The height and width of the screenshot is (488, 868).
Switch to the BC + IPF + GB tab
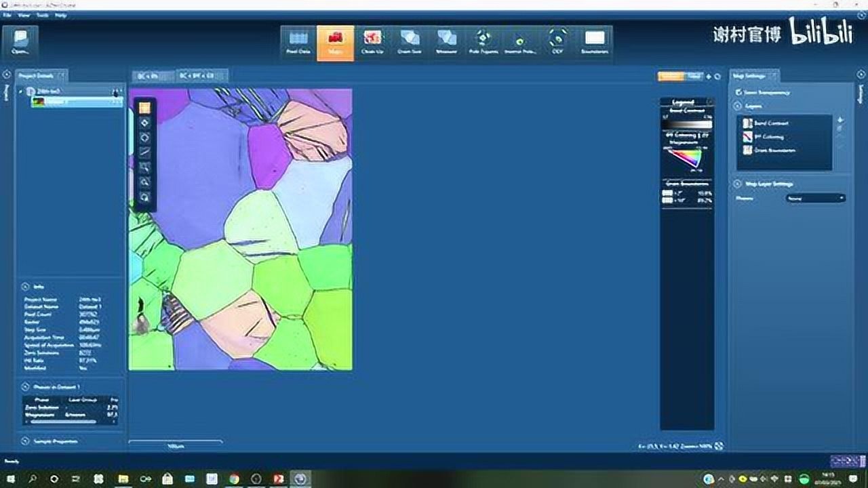tap(201, 76)
